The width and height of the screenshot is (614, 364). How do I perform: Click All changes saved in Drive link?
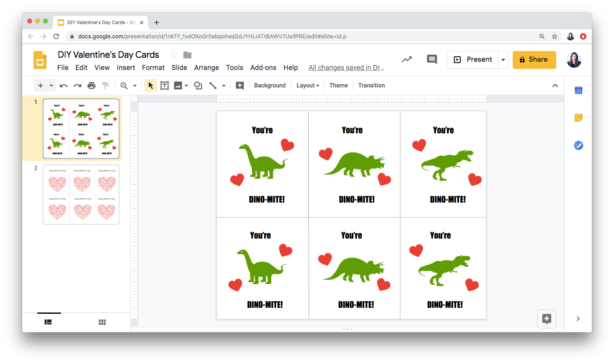pos(347,68)
